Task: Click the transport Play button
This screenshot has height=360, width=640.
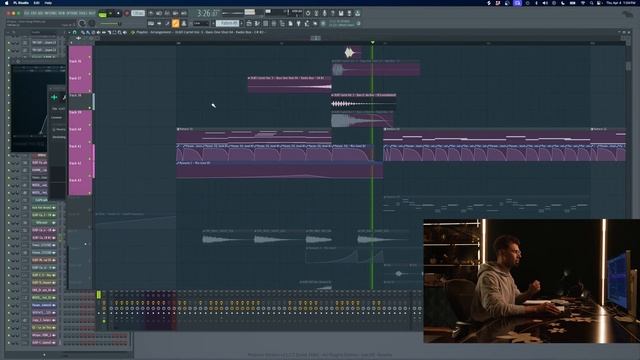Action: [x=111, y=13]
